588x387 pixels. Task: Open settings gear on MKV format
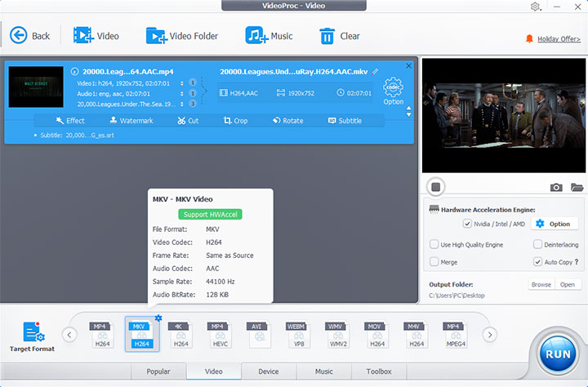point(158,318)
